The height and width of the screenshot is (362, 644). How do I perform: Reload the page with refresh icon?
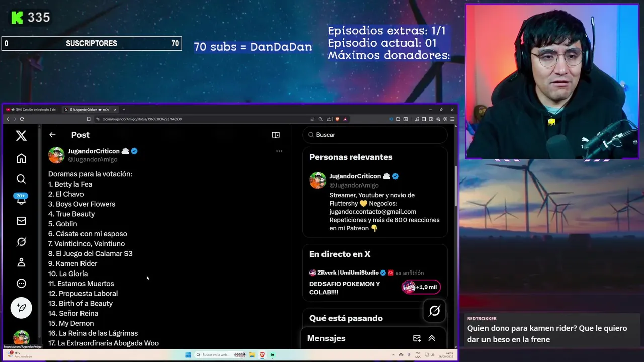[x=22, y=119]
